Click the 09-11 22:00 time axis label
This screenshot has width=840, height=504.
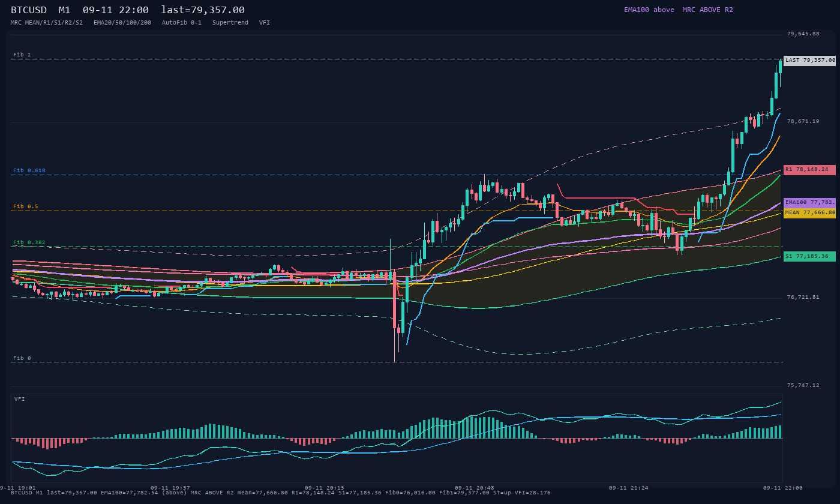(x=783, y=488)
